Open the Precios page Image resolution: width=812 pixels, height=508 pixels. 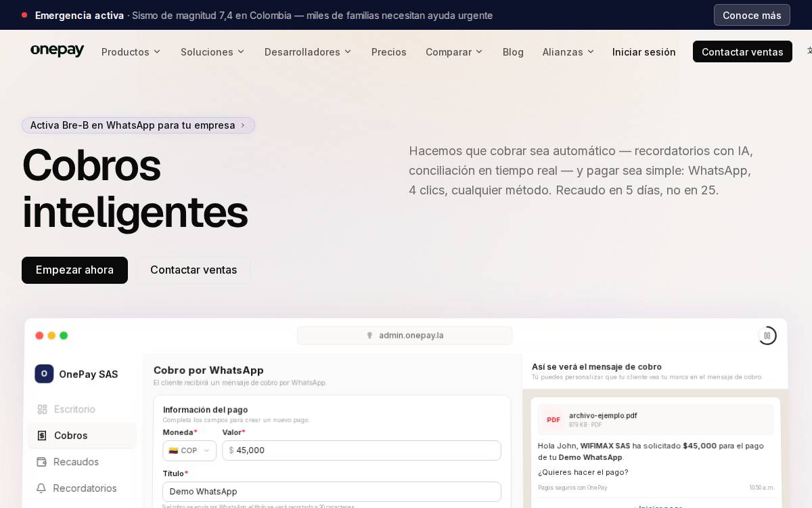coord(389,51)
